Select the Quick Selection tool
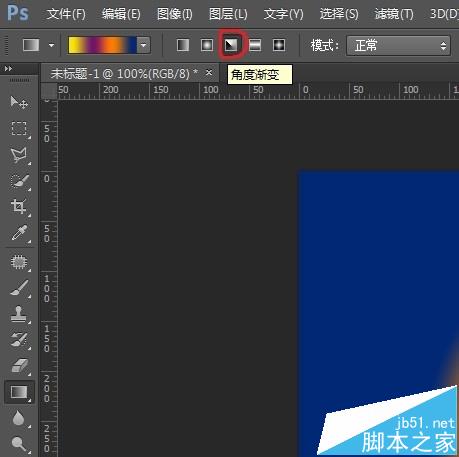This screenshot has width=459, height=457. (x=19, y=181)
